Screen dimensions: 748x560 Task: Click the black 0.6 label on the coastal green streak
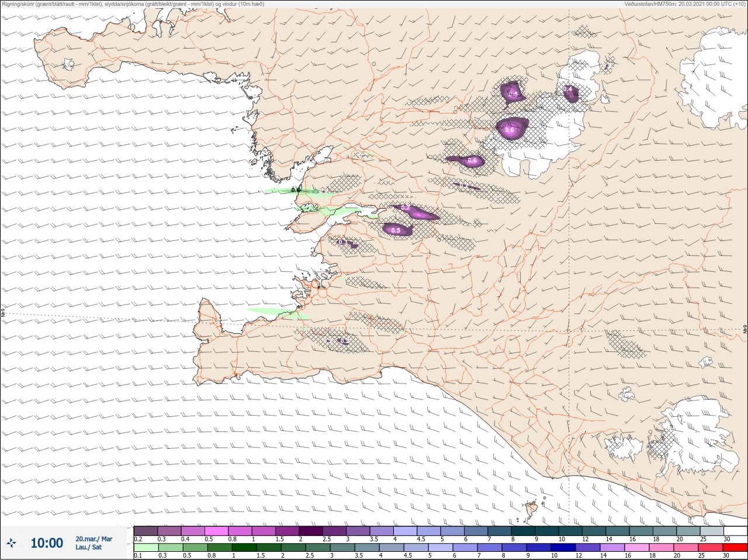(x=296, y=190)
